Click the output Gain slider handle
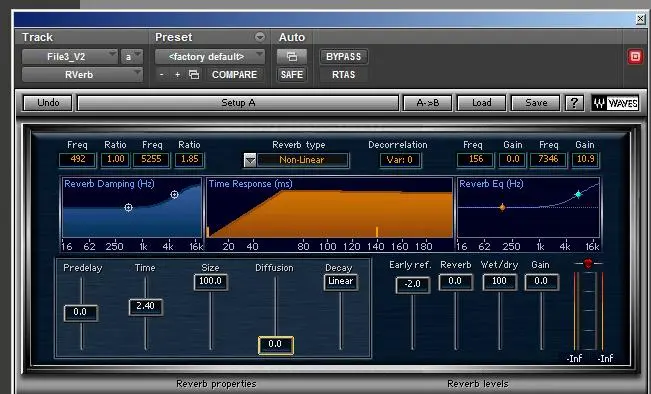 pos(542,282)
